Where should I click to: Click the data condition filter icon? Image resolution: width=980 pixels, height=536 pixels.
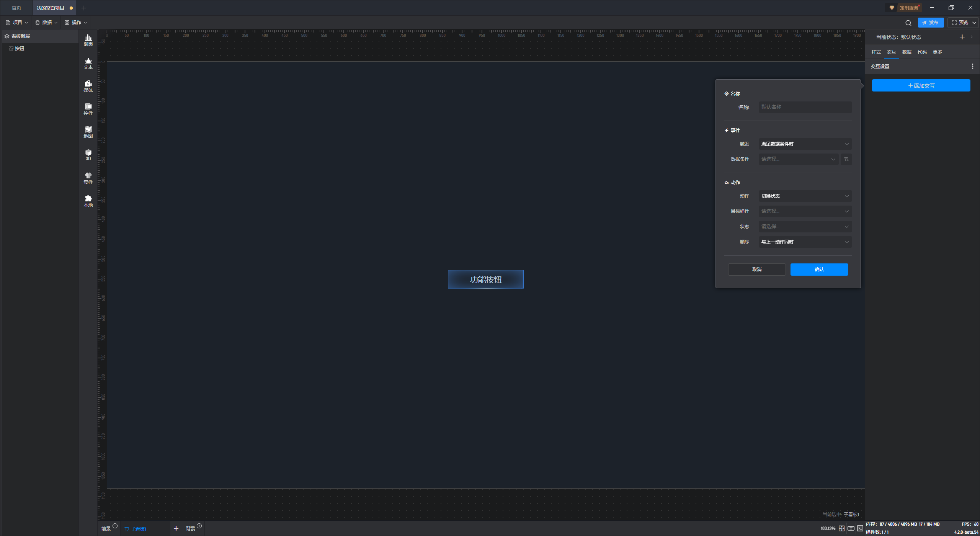point(846,159)
